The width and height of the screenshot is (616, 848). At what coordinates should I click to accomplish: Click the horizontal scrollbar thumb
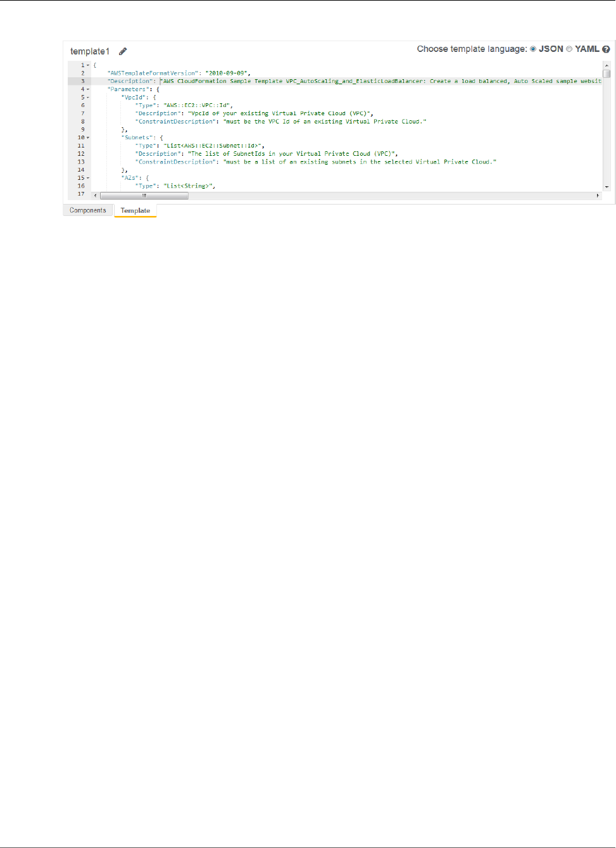(144, 196)
